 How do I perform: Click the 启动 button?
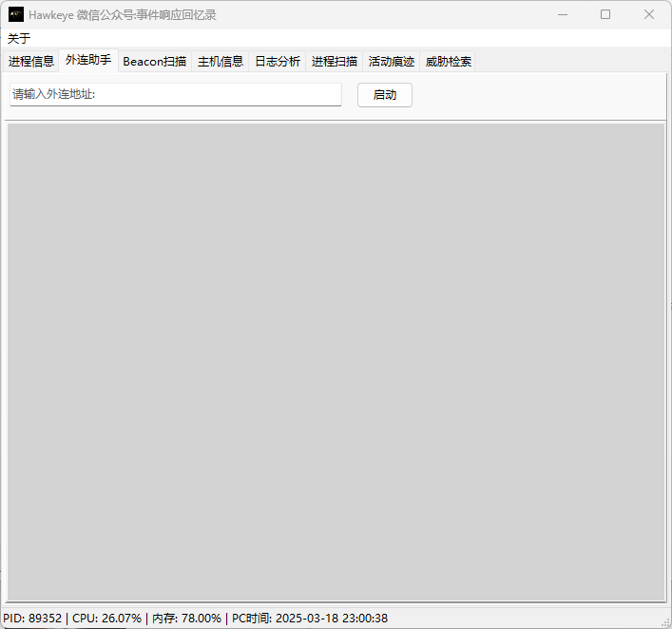click(385, 95)
